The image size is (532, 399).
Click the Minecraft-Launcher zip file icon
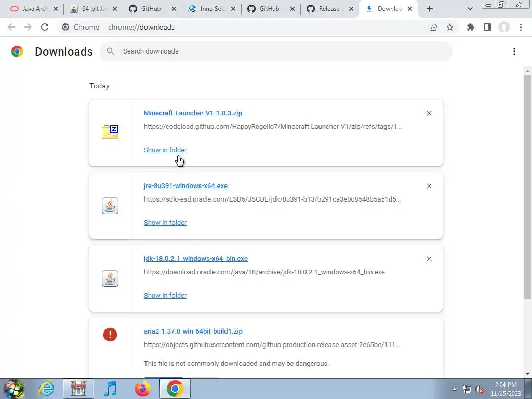pyautogui.click(x=110, y=132)
